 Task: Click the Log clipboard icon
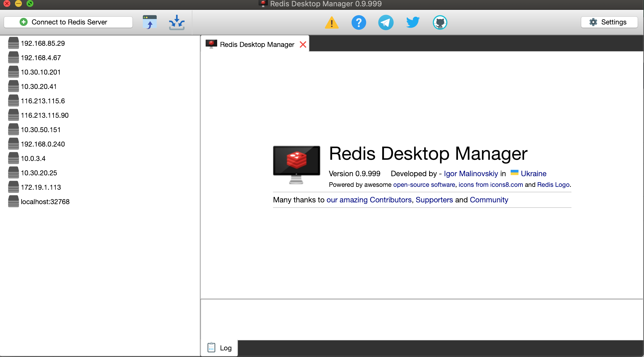coord(211,347)
